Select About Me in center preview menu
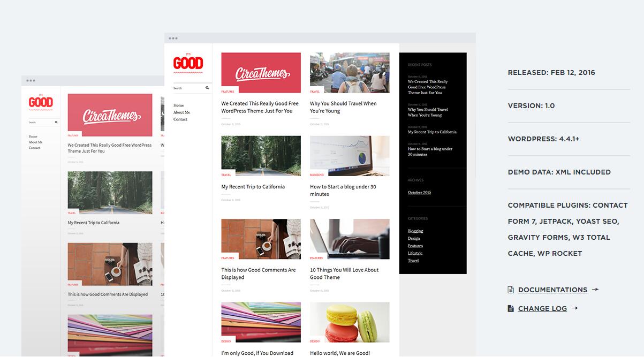 (181, 112)
